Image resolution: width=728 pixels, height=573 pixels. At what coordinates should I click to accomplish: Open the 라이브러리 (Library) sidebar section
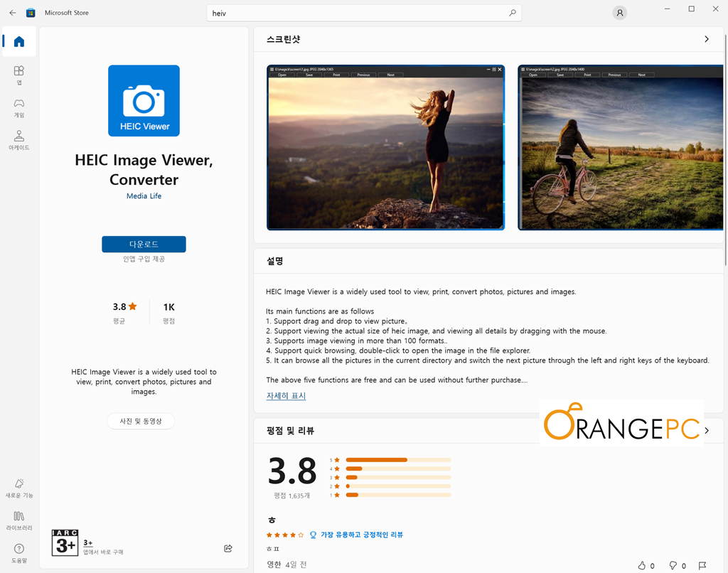(19, 521)
